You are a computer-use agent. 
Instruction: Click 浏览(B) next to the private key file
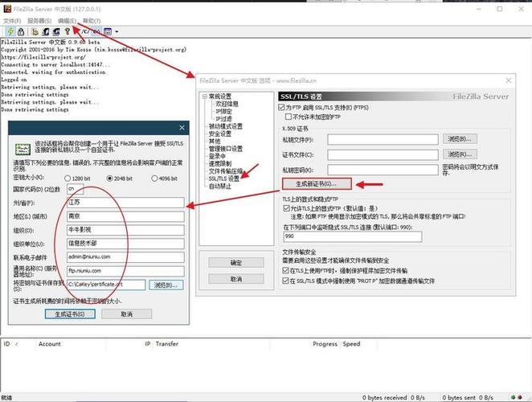[460, 139]
